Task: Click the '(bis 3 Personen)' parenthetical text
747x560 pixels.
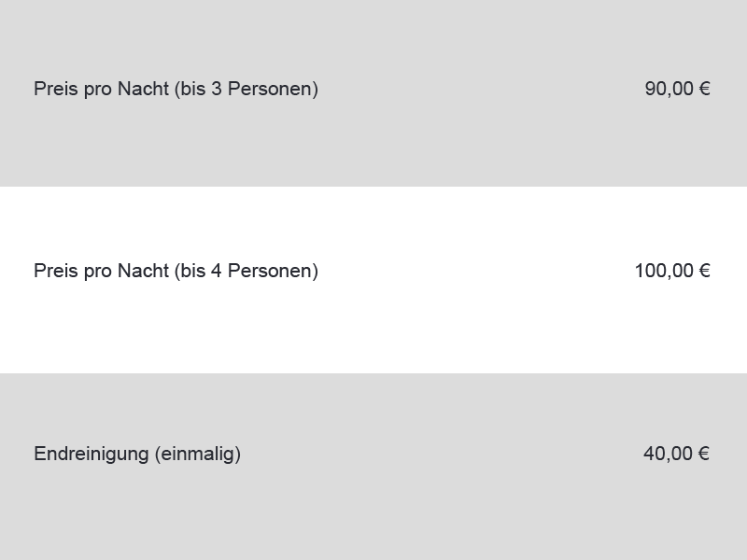Action: point(247,89)
